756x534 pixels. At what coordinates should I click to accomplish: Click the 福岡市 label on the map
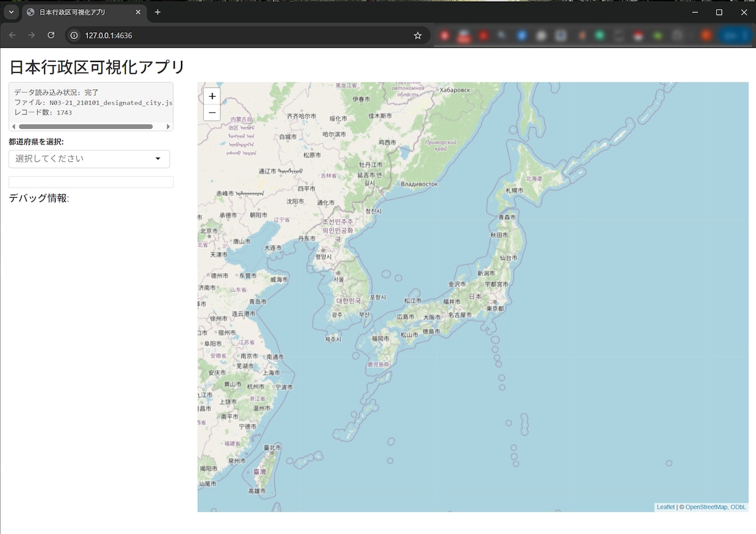pos(380,339)
